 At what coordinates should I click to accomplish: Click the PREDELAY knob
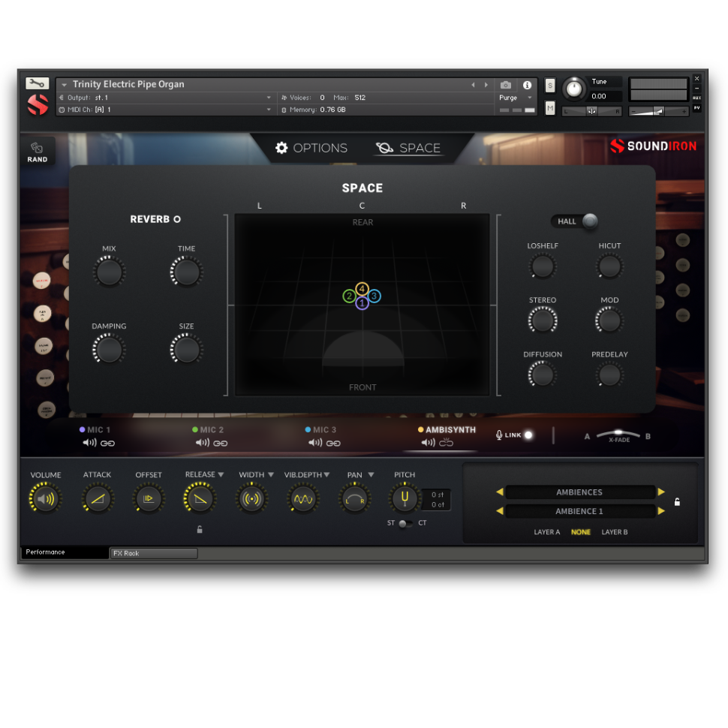pyautogui.click(x=609, y=375)
